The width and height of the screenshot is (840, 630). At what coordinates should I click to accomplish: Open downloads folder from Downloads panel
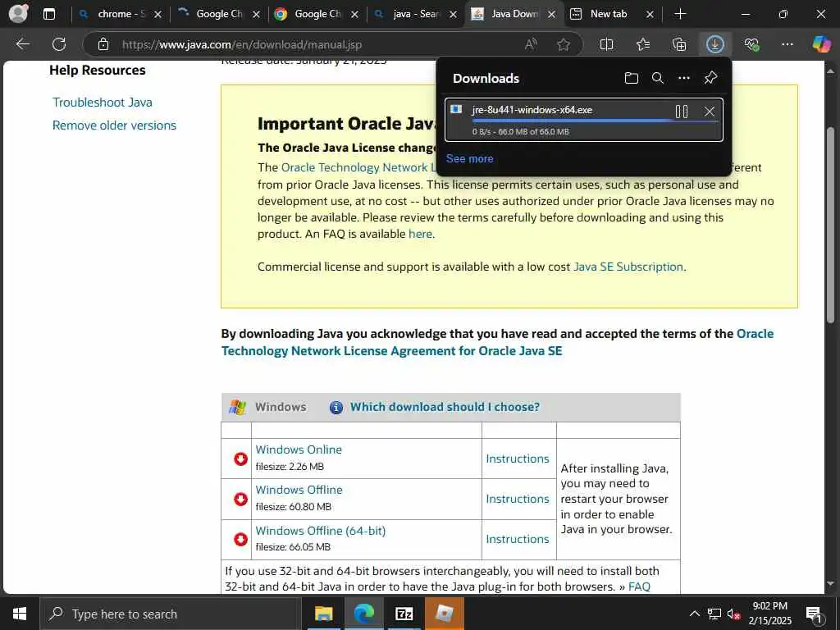[632, 78]
